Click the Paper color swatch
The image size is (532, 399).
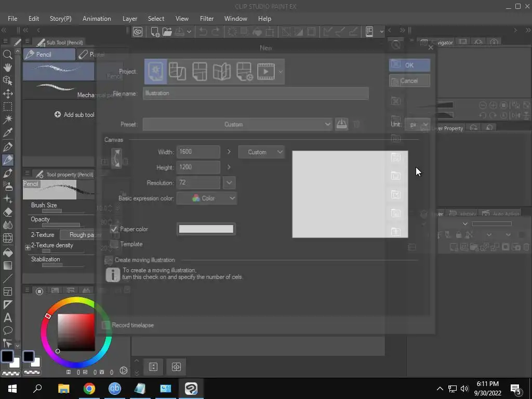[206, 229]
